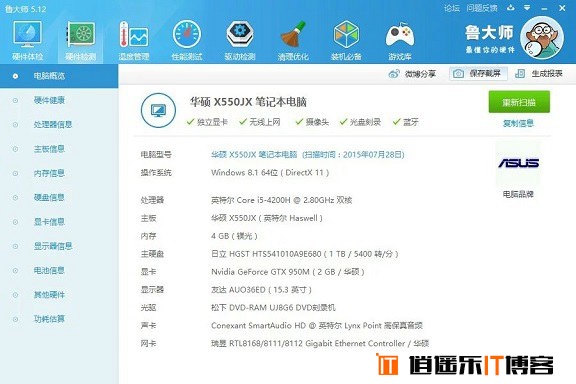Image resolution: width=576 pixels, height=384 pixels.
Task: Click the RTL8168 Gigabit Ethernet Controller text
Action: [320, 344]
